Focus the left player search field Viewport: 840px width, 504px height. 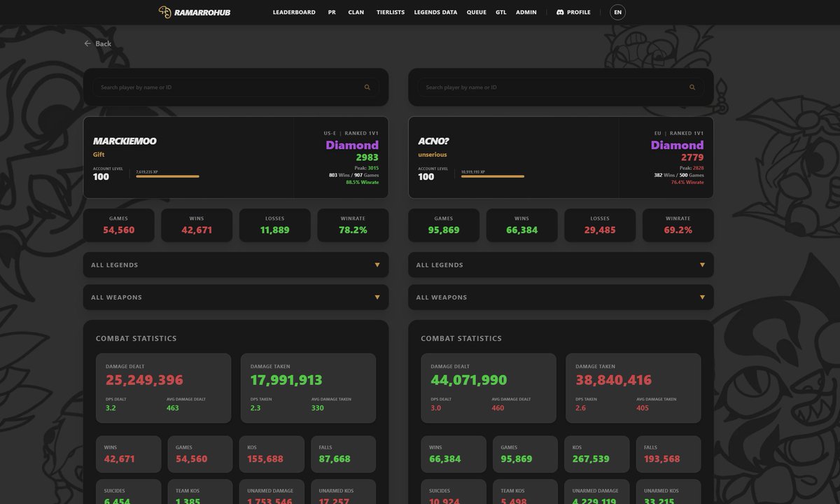pyautogui.click(x=236, y=87)
